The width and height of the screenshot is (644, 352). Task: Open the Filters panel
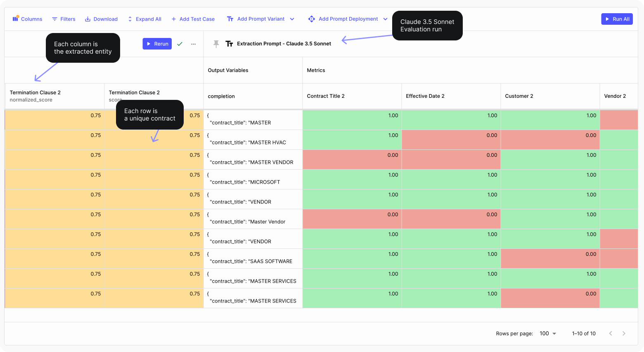[64, 19]
